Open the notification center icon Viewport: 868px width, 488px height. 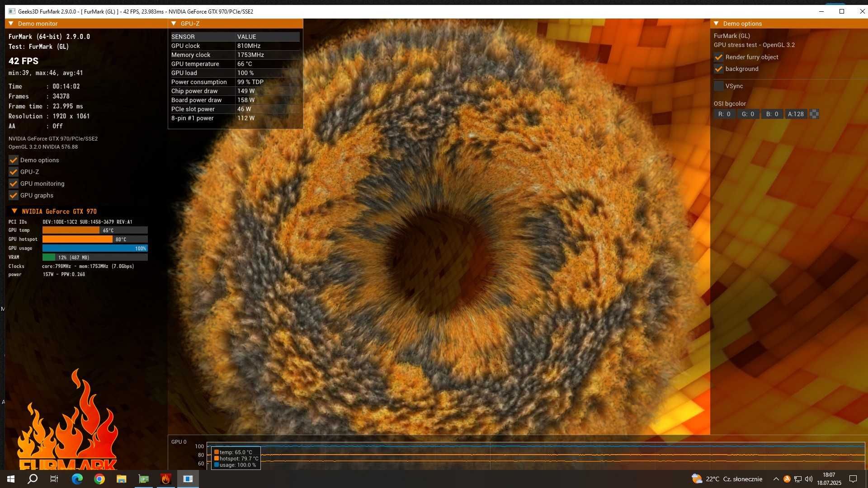853,479
